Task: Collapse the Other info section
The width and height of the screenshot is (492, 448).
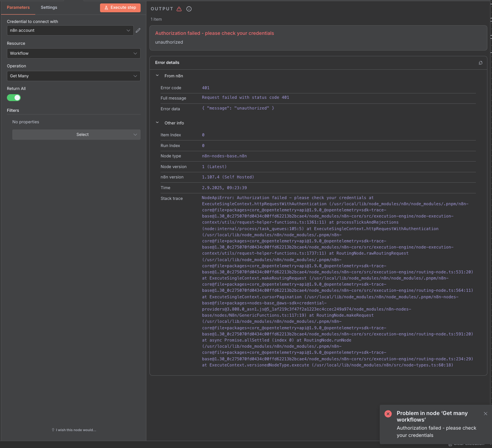Action: (x=157, y=123)
